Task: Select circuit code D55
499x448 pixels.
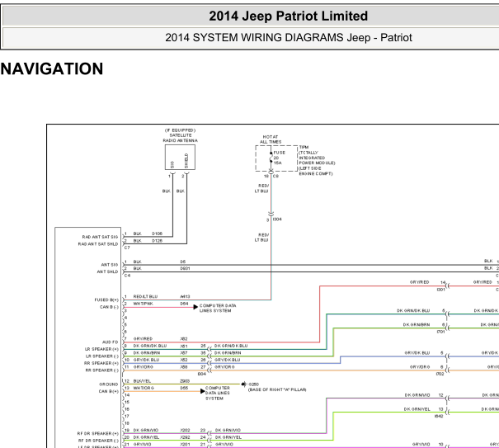Action: pos(184,388)
